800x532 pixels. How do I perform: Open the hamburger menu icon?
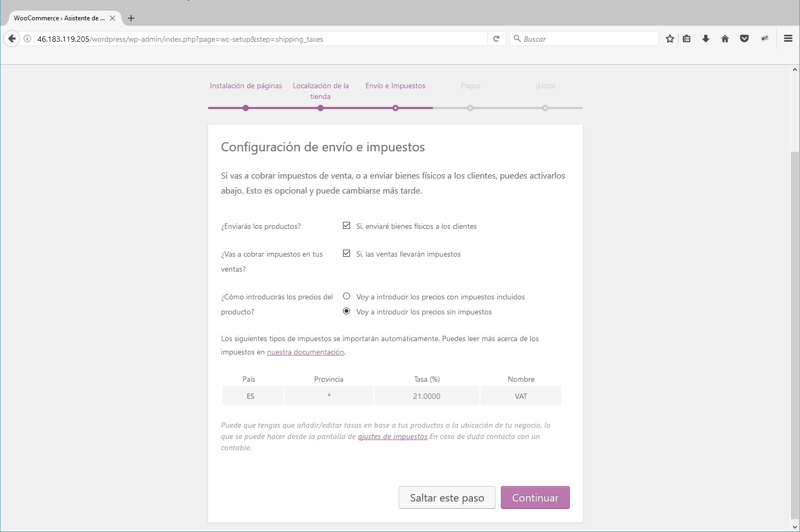coord(788,38)
